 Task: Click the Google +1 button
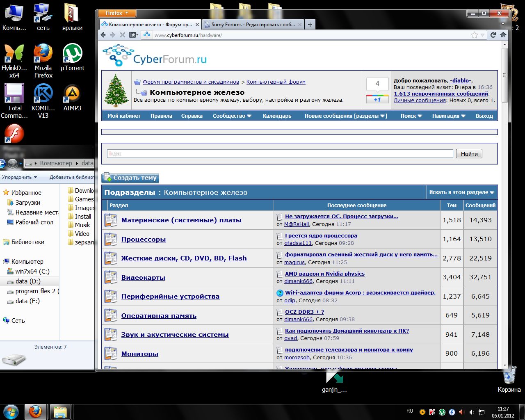coord(377,100)
